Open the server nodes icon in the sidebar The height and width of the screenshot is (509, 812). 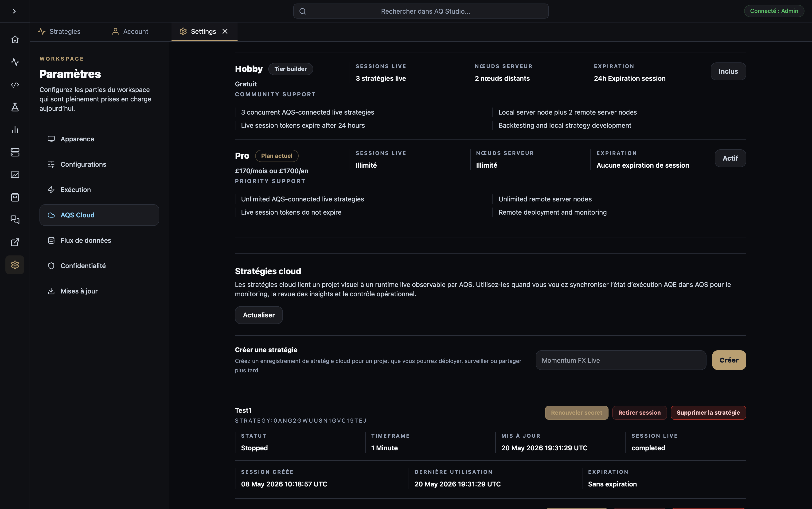(x=15, y=152)
